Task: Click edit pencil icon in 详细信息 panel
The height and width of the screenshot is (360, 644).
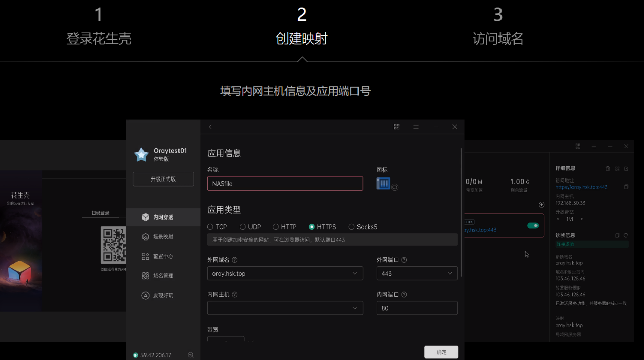Action: pos(626,168)
